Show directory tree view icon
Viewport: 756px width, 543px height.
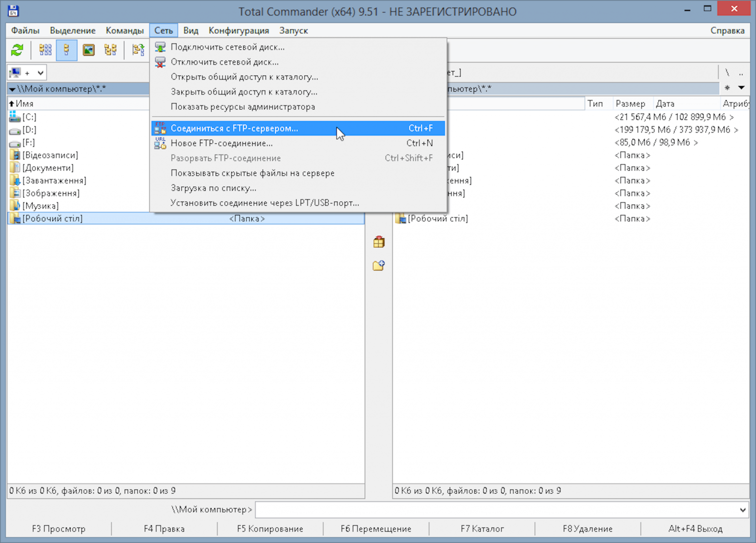[x=110, y=50]
